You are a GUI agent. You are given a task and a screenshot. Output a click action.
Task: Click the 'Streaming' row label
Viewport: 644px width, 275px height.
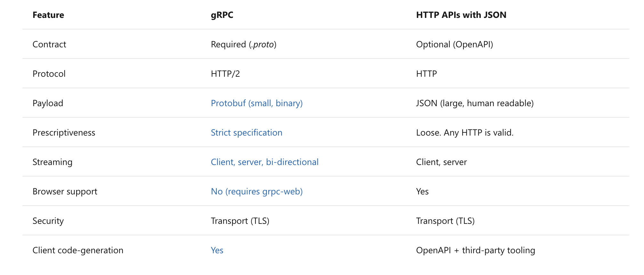click(52, 162)
